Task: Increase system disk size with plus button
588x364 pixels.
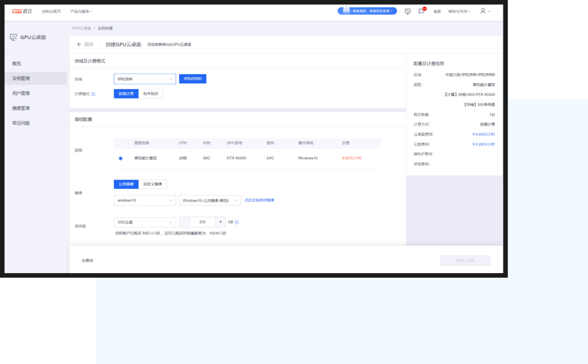Action: 220,222
